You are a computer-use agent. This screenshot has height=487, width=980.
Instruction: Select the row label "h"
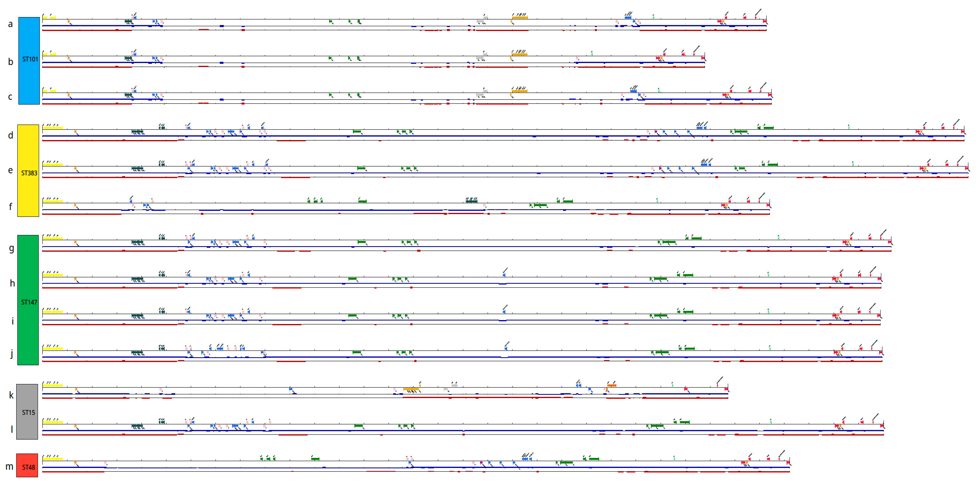click(12, 283)
